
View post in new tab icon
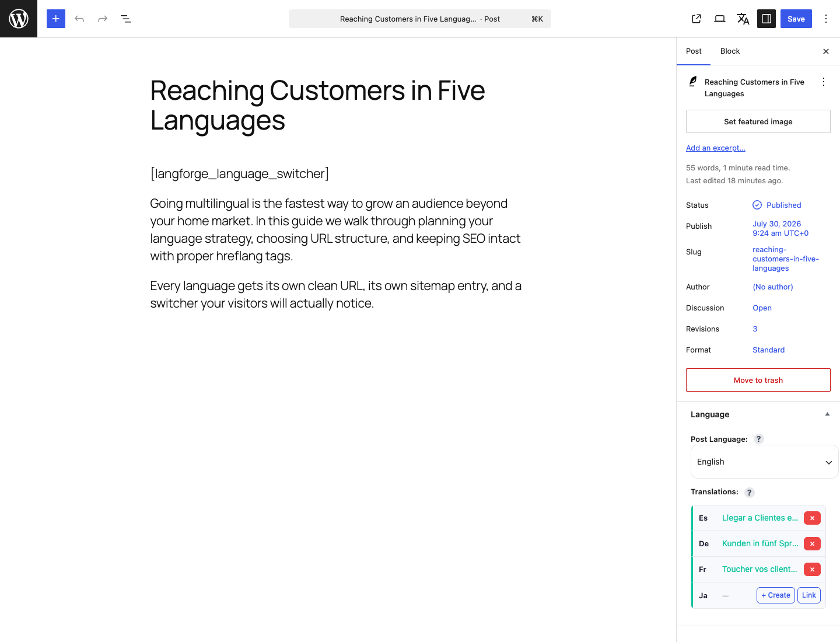point(696,19)
